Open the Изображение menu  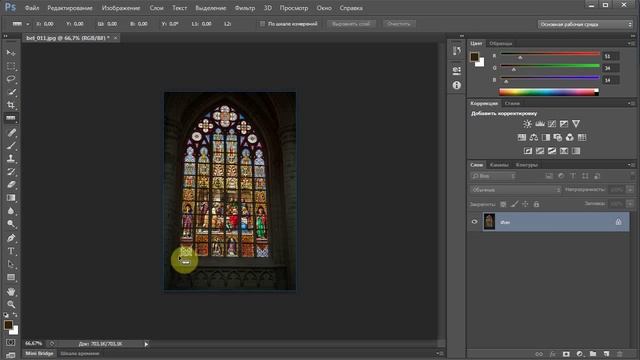click(x=121, y=8)
